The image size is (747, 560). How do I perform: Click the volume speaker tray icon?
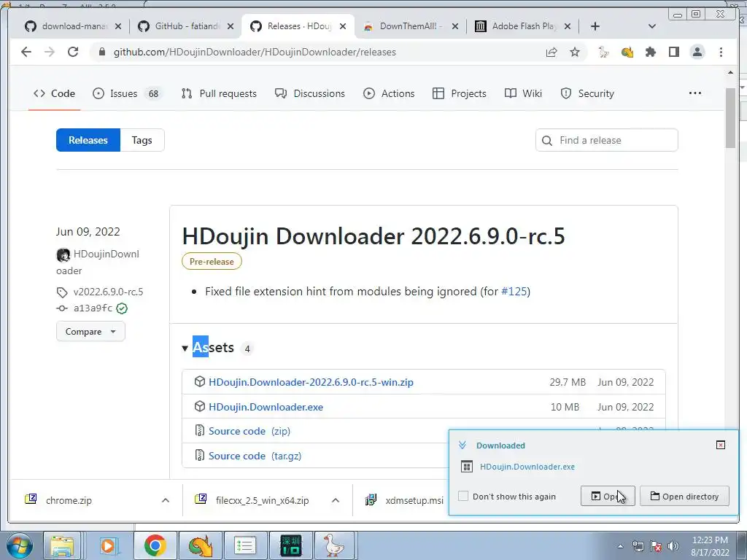(x=673, y=546)
